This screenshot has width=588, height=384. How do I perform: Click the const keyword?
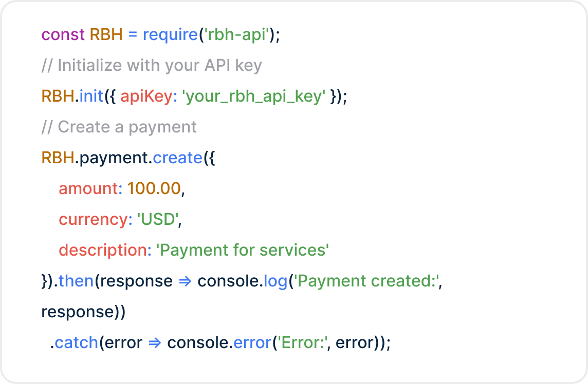pyautogui.click(x=63, y=35)
